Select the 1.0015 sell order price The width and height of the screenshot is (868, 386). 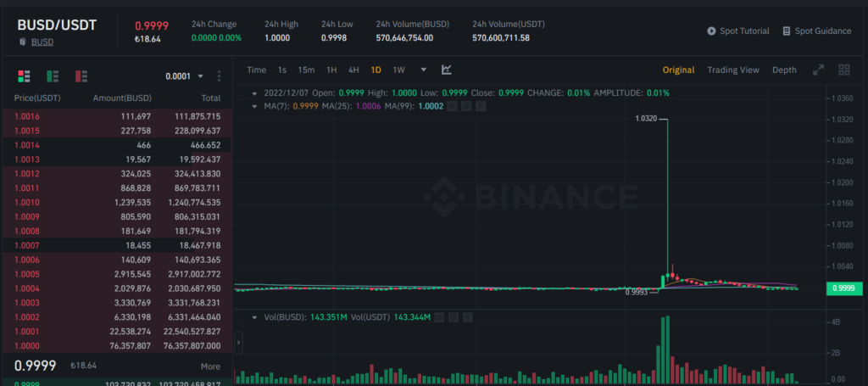tap(28, 131)
